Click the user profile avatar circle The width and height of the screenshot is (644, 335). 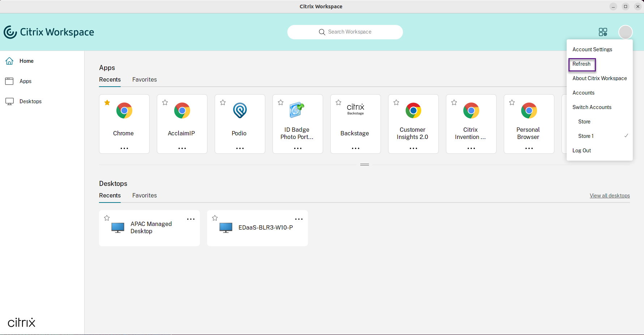(625, 32)
